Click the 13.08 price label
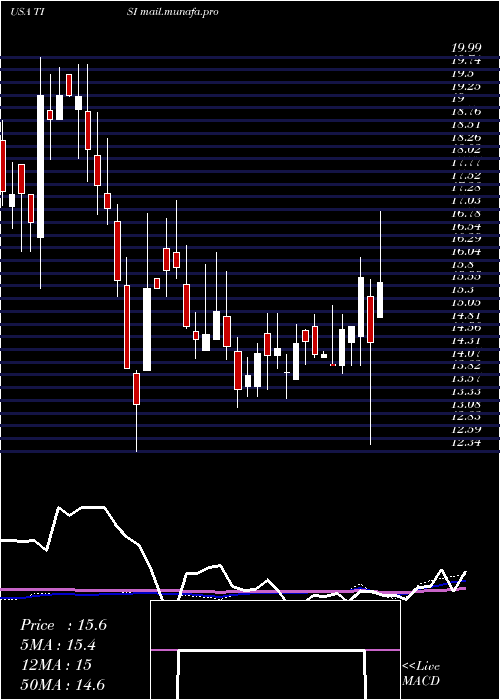500x700 pixels. [x=465, y=404]
